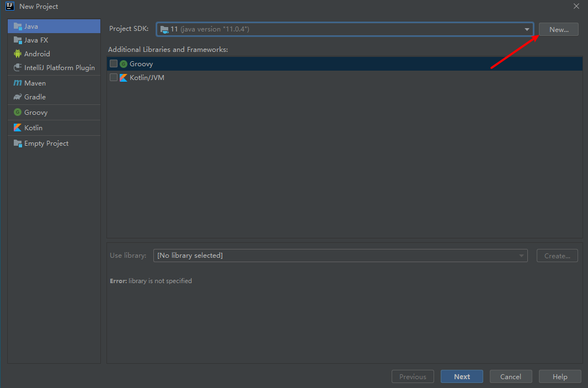Enable the Groovy framework checkbox
The height and width of the screenshot is (388, 588).
coord(114,64)
